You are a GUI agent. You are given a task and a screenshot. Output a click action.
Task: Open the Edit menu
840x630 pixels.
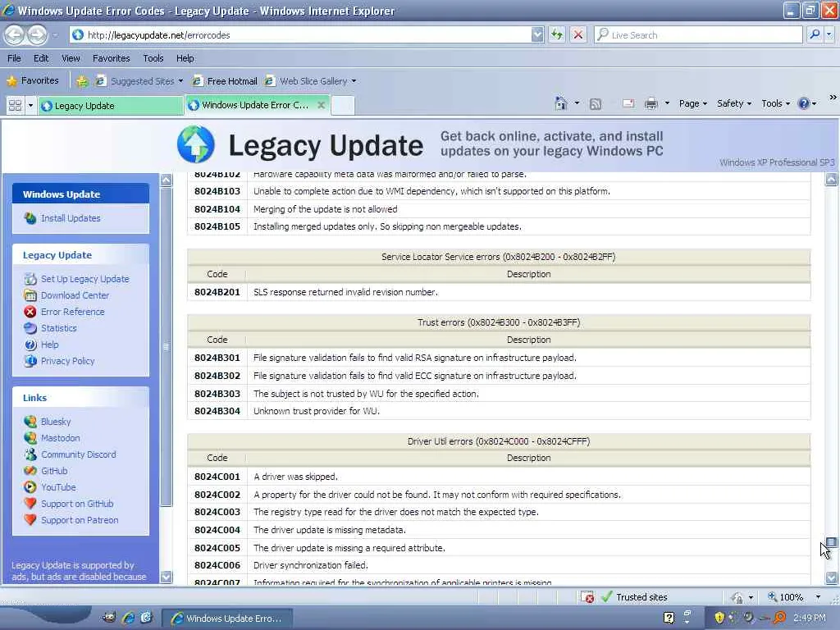(x=41, y=58)
